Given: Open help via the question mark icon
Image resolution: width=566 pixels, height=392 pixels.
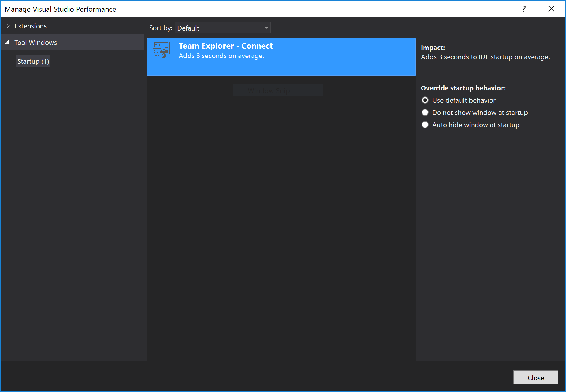Looking at the screenshot, I should click(524, 9).
